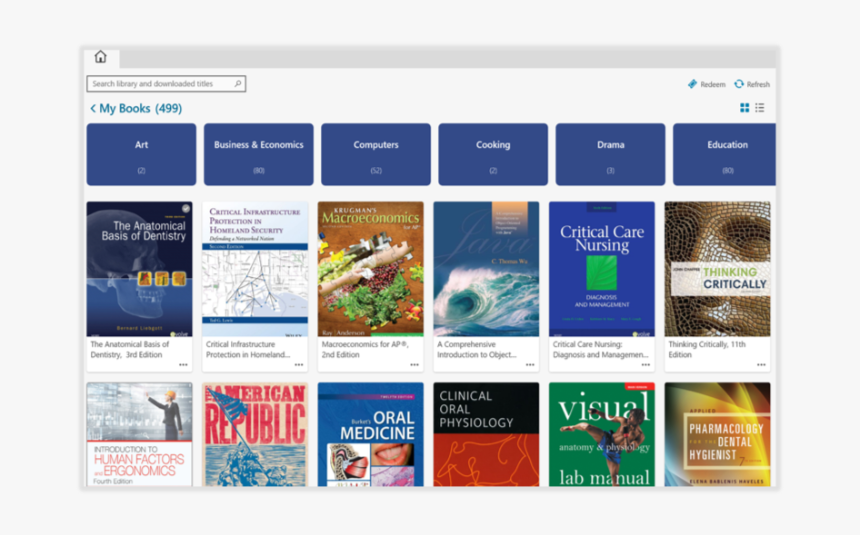The height and width of the screenshot is (535, 860).
Task: Open options for Comprehensive Introduction to Object book
Action: coord(530,365)
